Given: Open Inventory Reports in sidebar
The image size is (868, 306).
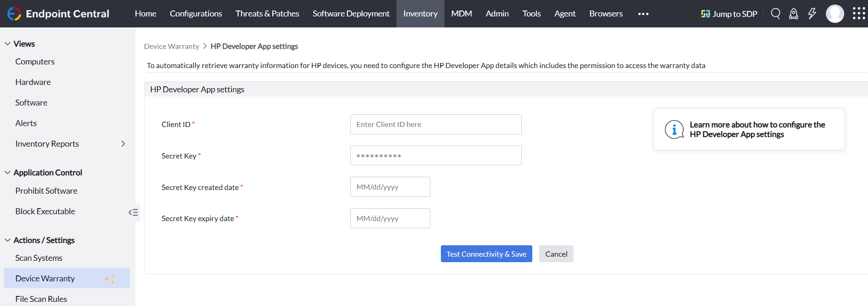Looking at the screenshot, I should coord(47,144).
